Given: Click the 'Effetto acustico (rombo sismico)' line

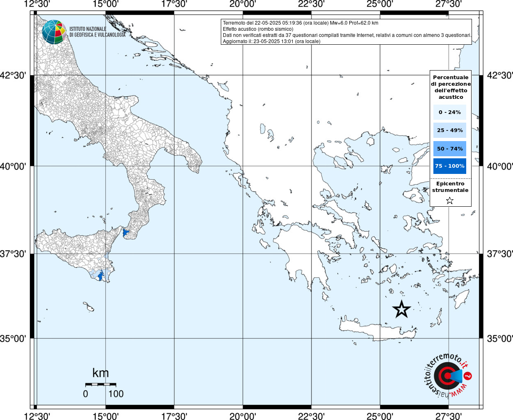Looking at the screenshot, I should click(x=258, y=29).
